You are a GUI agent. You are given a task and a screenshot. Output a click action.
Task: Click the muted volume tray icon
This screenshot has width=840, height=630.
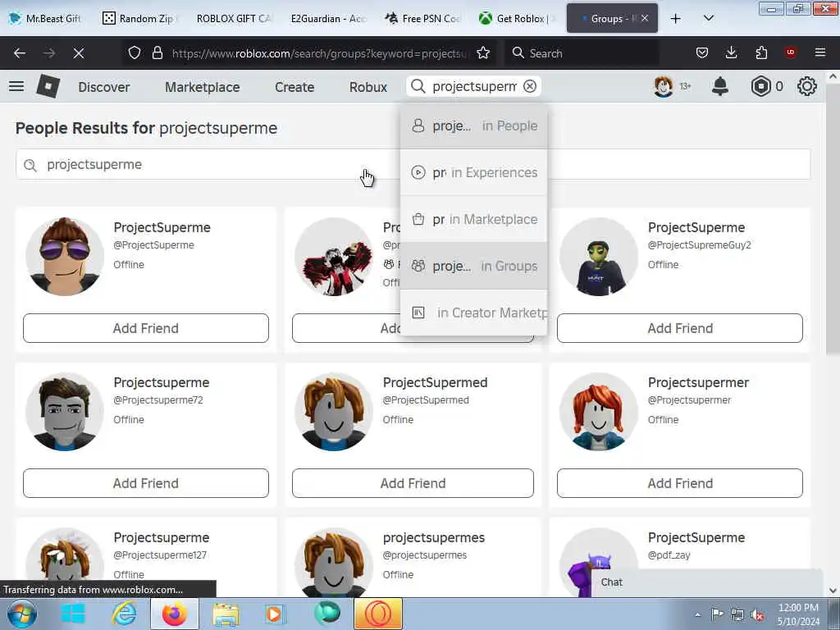pyautogui.click(x=757, y=614)
